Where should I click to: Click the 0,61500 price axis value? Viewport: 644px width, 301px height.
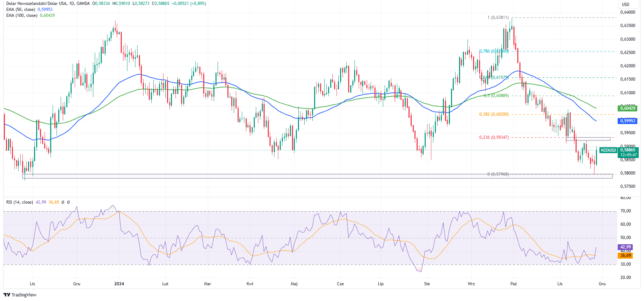tap(628, 79)
